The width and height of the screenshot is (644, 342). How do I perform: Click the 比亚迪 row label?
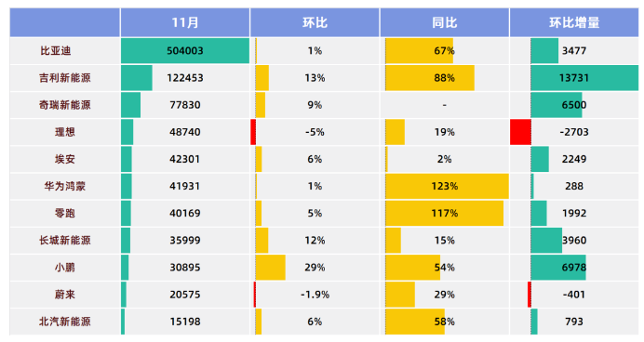[56, 51]
